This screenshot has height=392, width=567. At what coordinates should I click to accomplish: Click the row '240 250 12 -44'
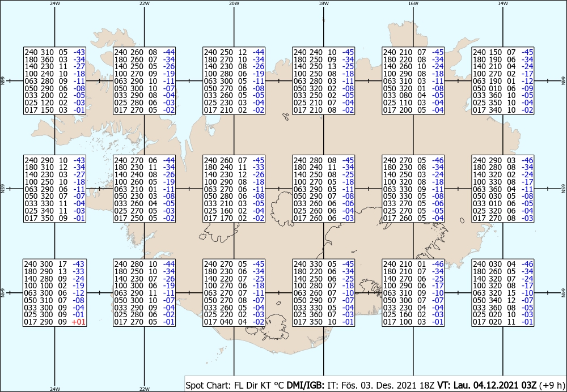[234, 52]
